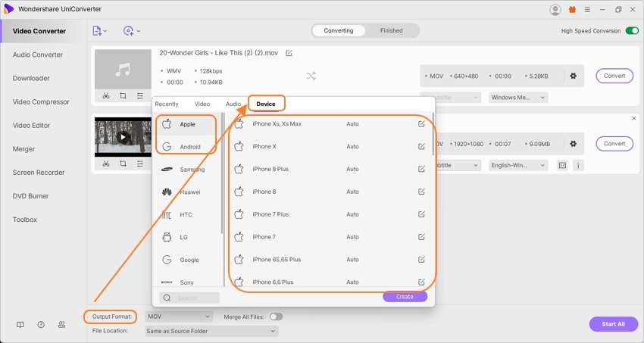
Task: Switch to the Finished tab
Action: [x=392, y=31]
